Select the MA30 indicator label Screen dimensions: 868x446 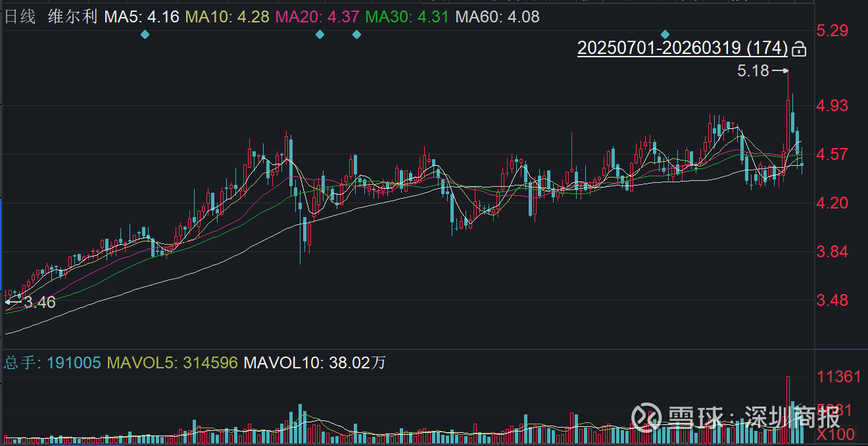(407, 16)
